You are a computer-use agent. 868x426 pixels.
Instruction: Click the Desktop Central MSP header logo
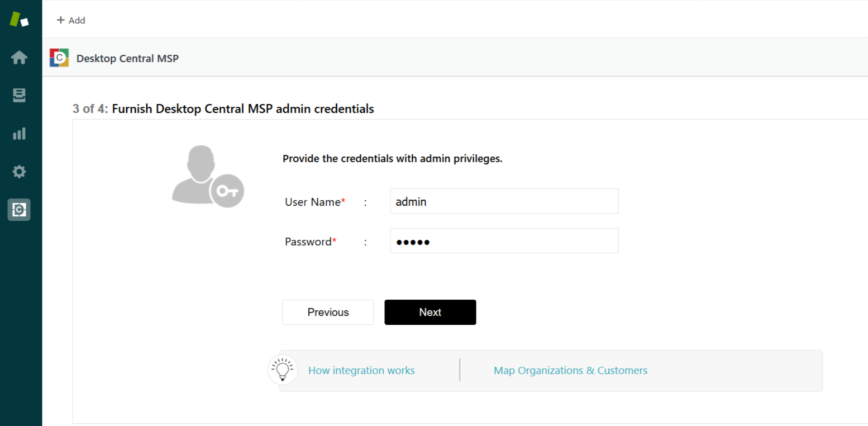point(59,58)
